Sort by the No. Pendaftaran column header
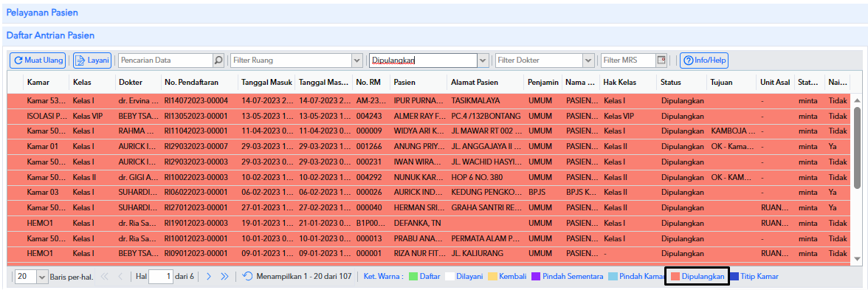The width and height of the screenshot is (868, 290). [x=192, y=82]
